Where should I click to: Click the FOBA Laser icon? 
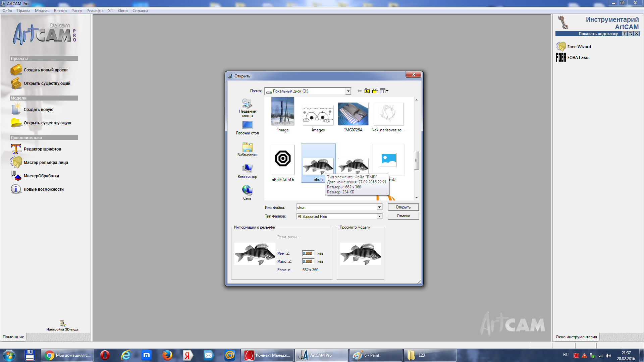tap(561, 58)
